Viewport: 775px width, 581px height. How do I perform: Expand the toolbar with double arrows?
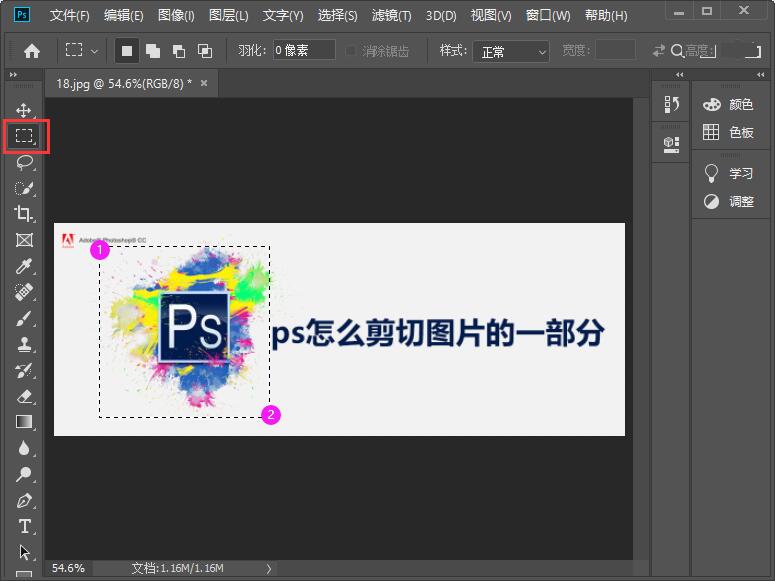tap(13, 75)
